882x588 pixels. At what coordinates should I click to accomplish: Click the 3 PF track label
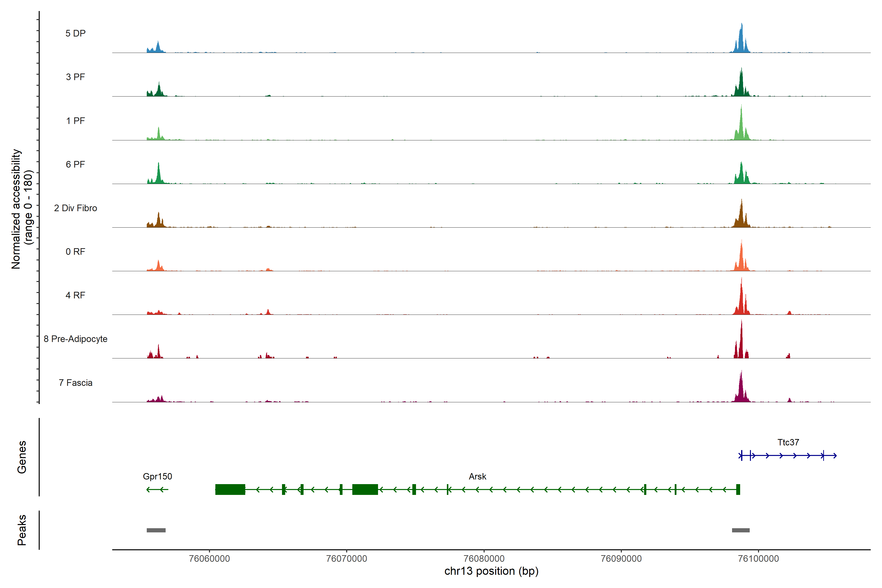pyautogui.click(x=75, y=77)
